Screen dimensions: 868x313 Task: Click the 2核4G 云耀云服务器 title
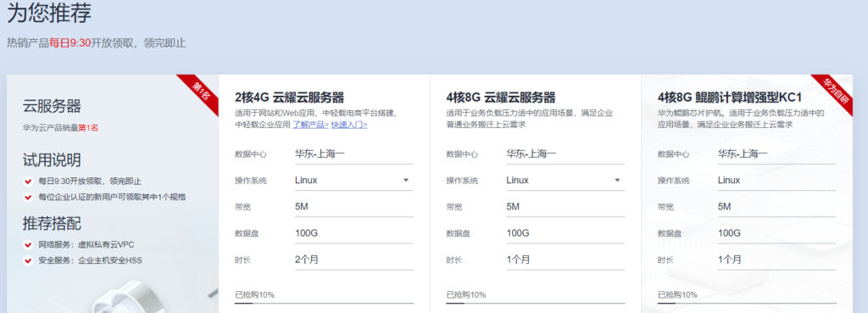[x=290, y=98]
